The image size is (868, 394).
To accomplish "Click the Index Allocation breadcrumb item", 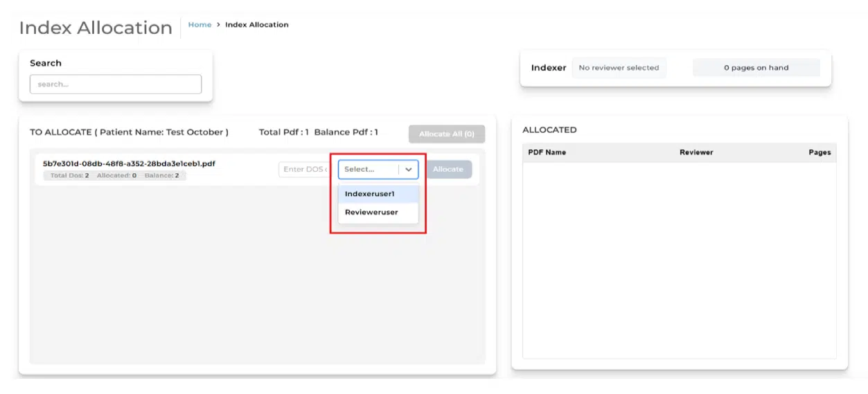I will point(256,25).
